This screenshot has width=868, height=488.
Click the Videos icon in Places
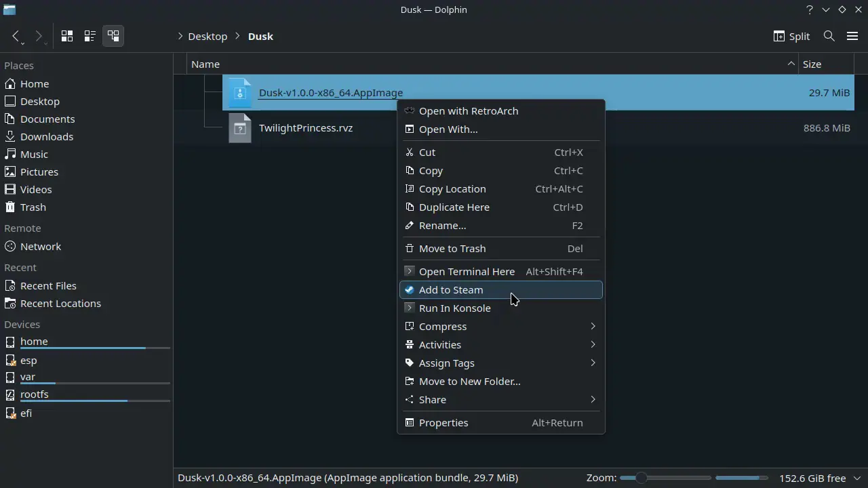click(10, 189)
